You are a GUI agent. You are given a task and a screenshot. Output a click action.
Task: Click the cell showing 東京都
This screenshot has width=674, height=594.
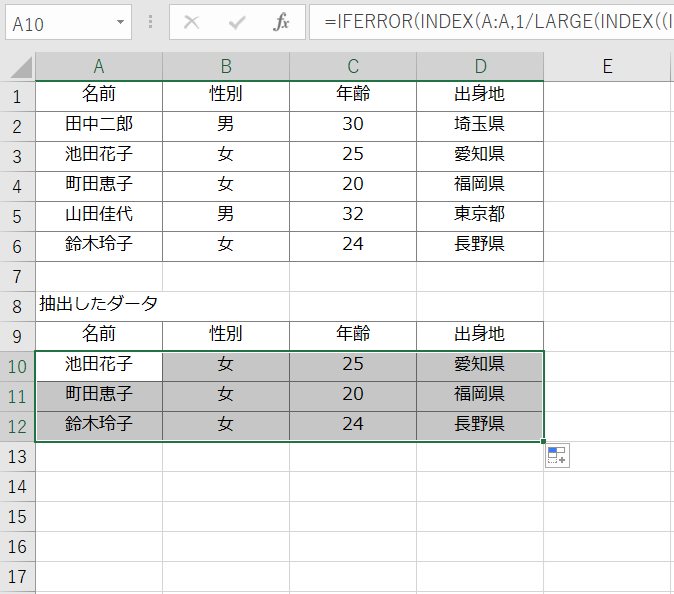[x=480, y=214]
